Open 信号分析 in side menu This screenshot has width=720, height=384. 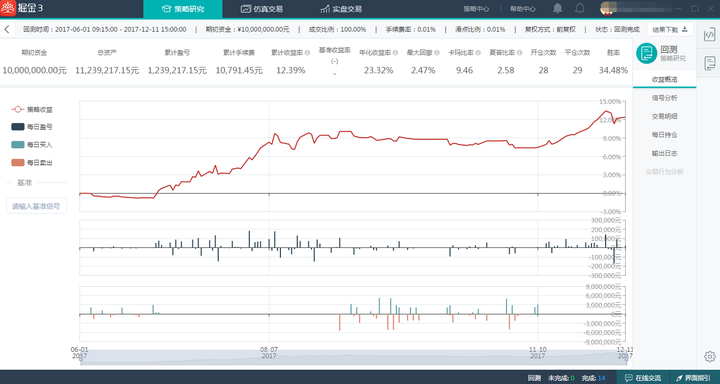664,98
